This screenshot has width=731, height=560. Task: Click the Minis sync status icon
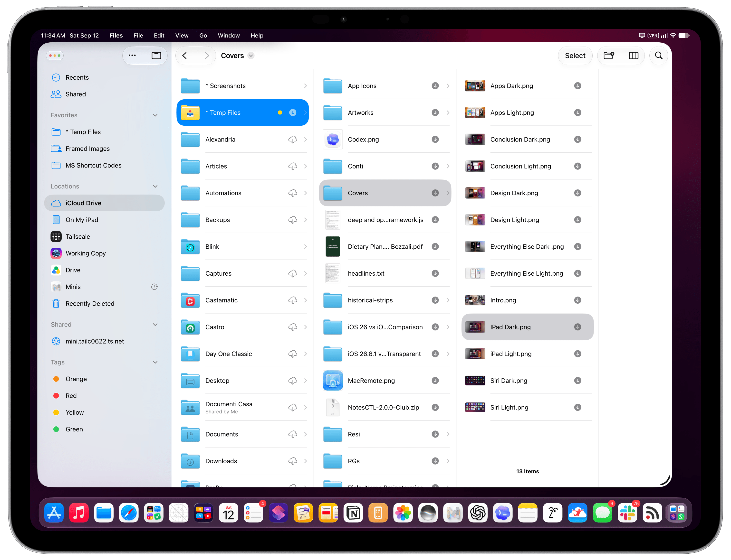(x=154, y=287)
